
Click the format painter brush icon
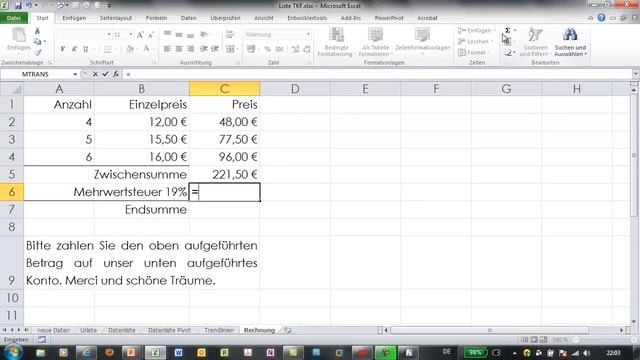38,52
